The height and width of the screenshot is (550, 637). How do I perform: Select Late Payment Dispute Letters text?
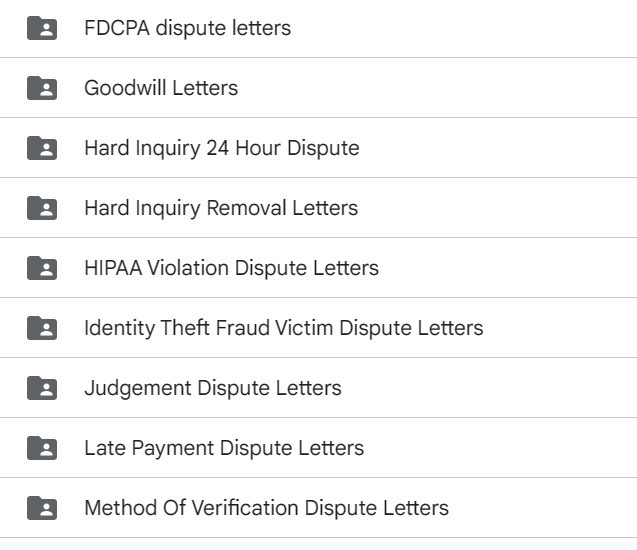pos(224,448)
